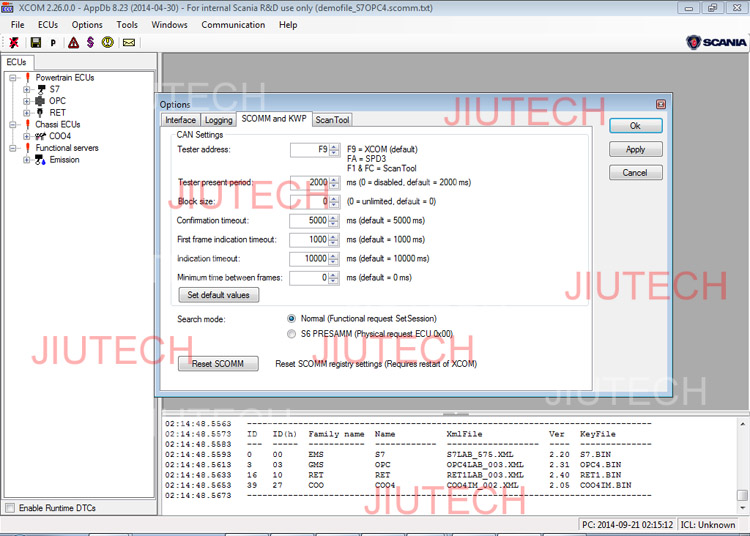Click the Indication timeout spinner arrows

[x=334, y=259]
